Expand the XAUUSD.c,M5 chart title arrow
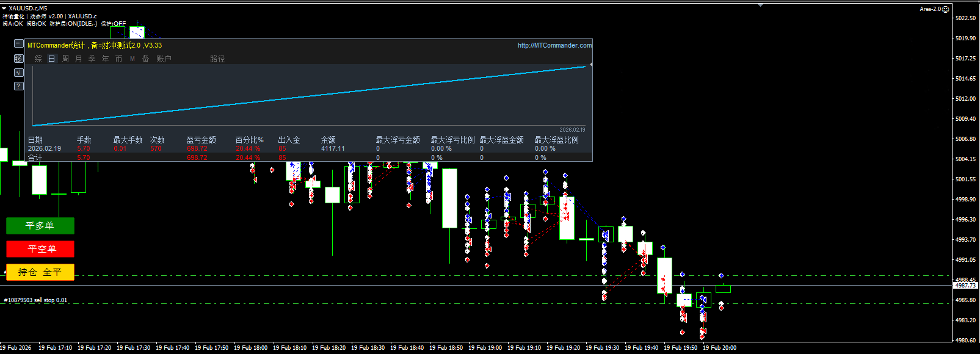Image resolution: width=980 pixels, height=354 pixels. [4, 9]
